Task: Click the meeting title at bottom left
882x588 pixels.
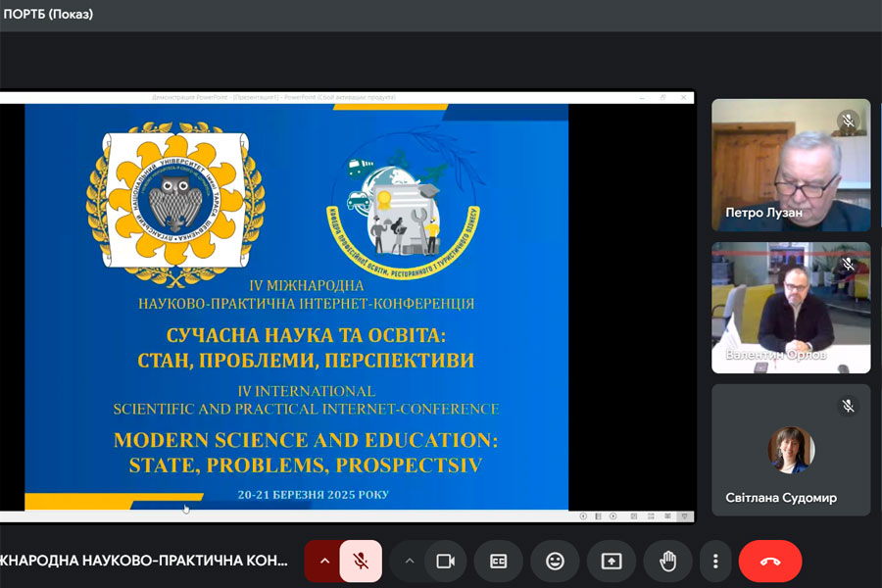Action: pyautogui.click(x=145, y=561)
